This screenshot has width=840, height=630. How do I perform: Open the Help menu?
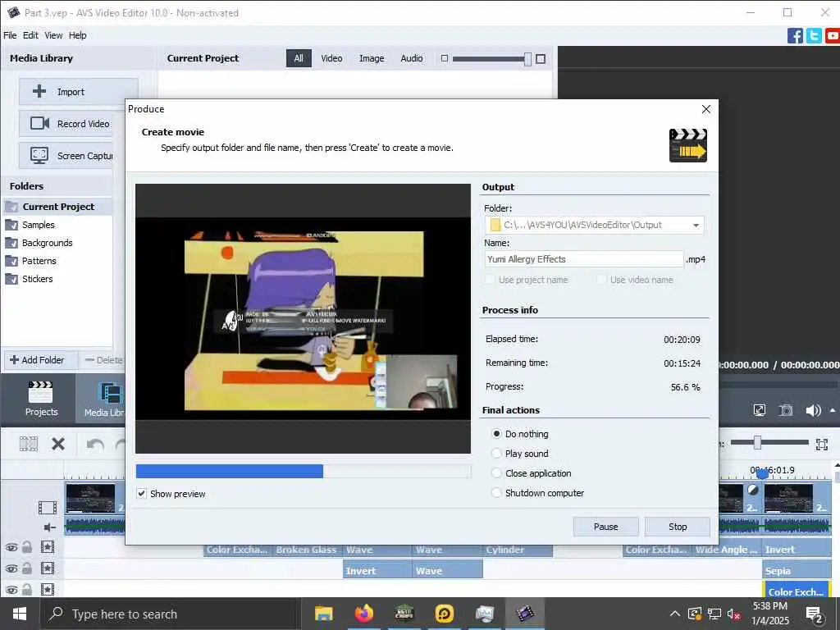point(78,35)
